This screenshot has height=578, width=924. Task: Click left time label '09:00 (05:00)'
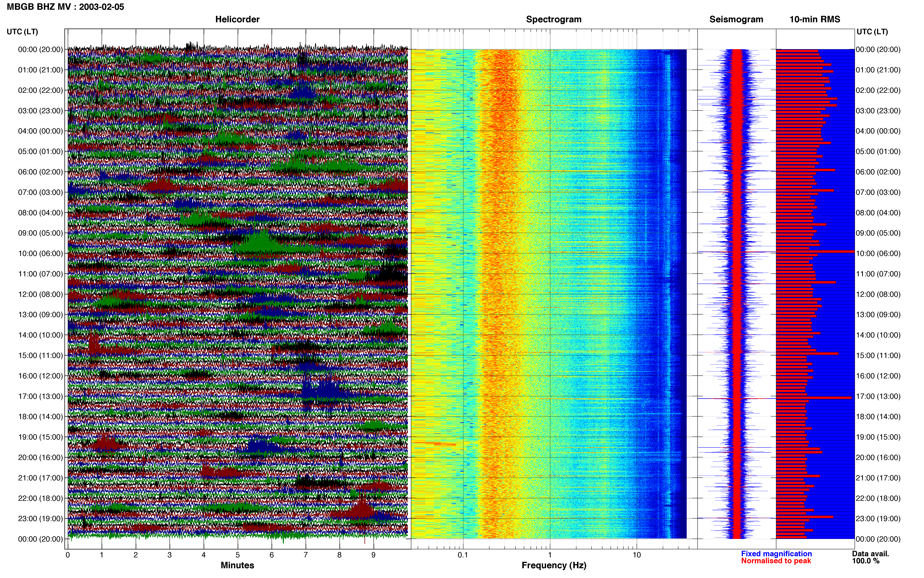pos(41,233)
